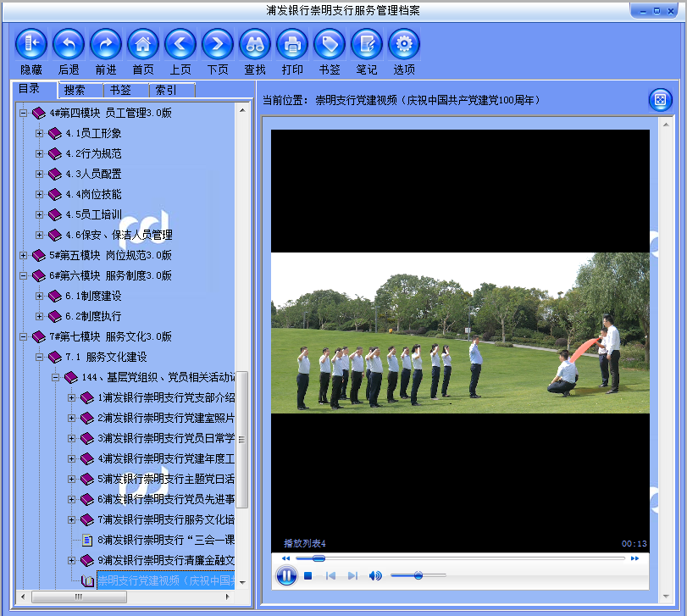Screen dimensions: 687x616
Task: Collapse the 6#第六模块 服务制度3.0版 node
Action: pyautogui.click(x=23, y=275)
